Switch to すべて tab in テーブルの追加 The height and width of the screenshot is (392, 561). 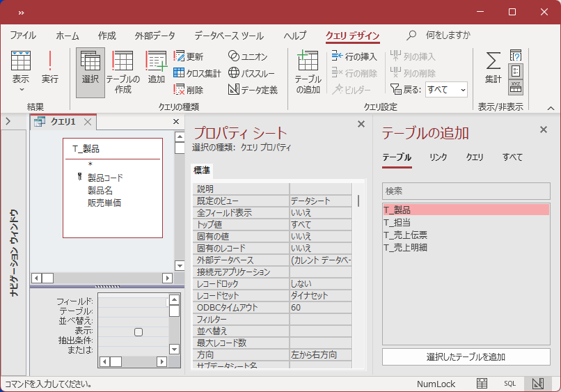pos(512,157)
